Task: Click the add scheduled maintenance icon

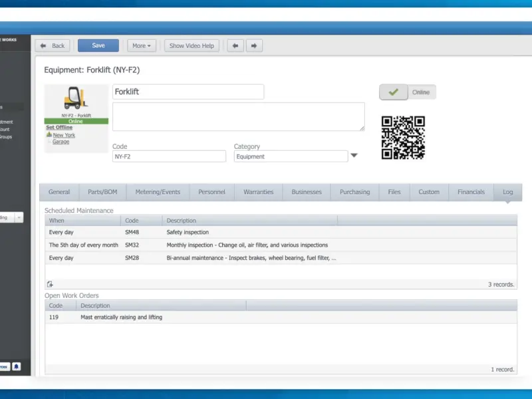Action: pos(50,284)
